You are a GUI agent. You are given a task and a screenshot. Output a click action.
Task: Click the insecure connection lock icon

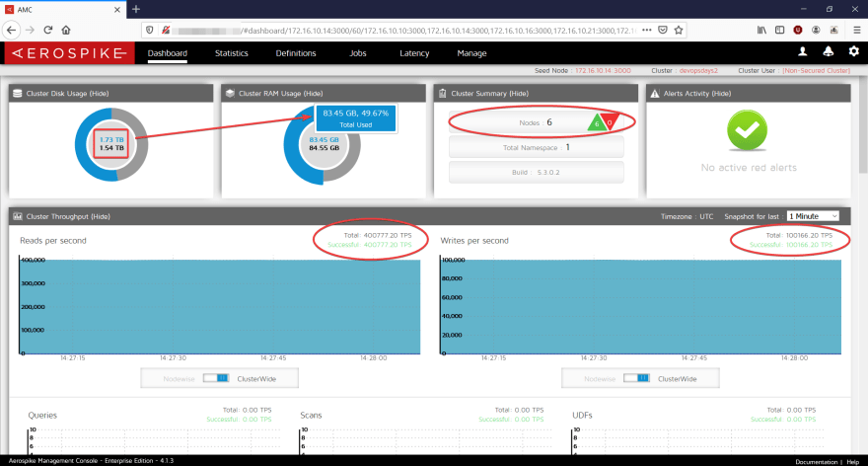click(165, 30)
